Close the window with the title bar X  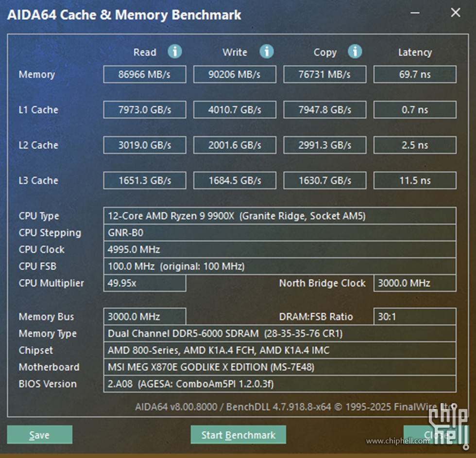(x=455, y=13)
